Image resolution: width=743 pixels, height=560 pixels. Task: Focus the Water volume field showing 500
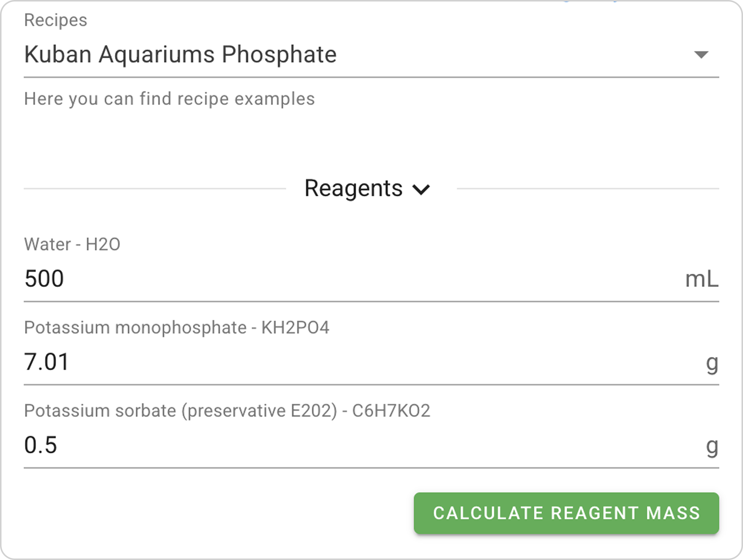44,279
